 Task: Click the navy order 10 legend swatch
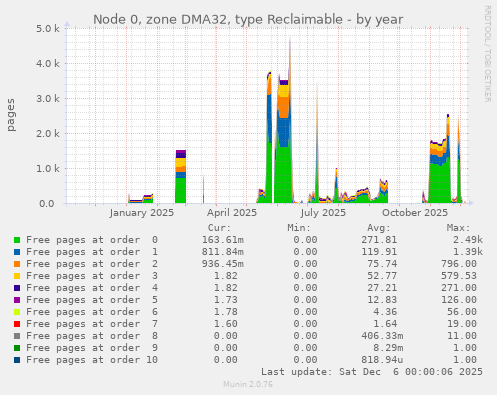[x=17, y=360]
